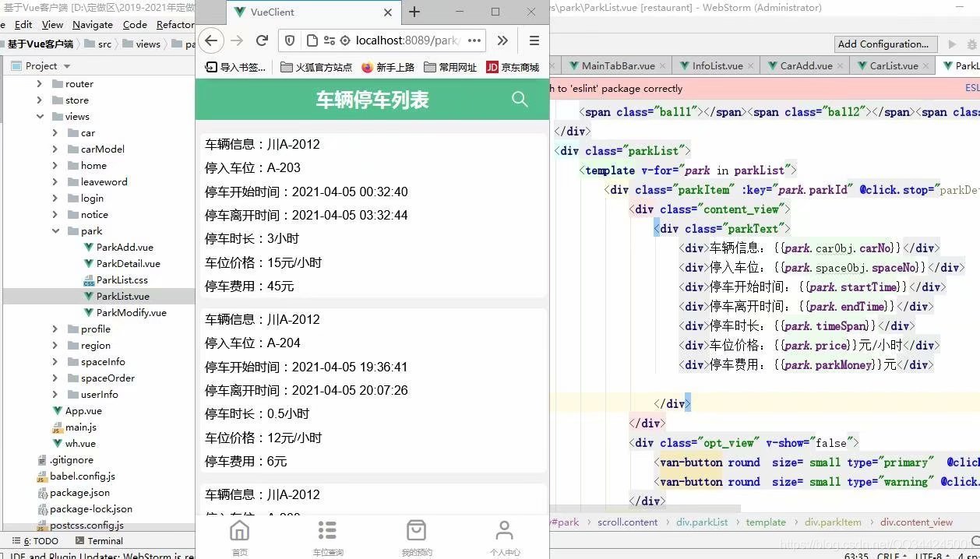
Task: Click div.parkItem in editor breadcrumbs
Action: pyautogui.click(x=833, y=522)
